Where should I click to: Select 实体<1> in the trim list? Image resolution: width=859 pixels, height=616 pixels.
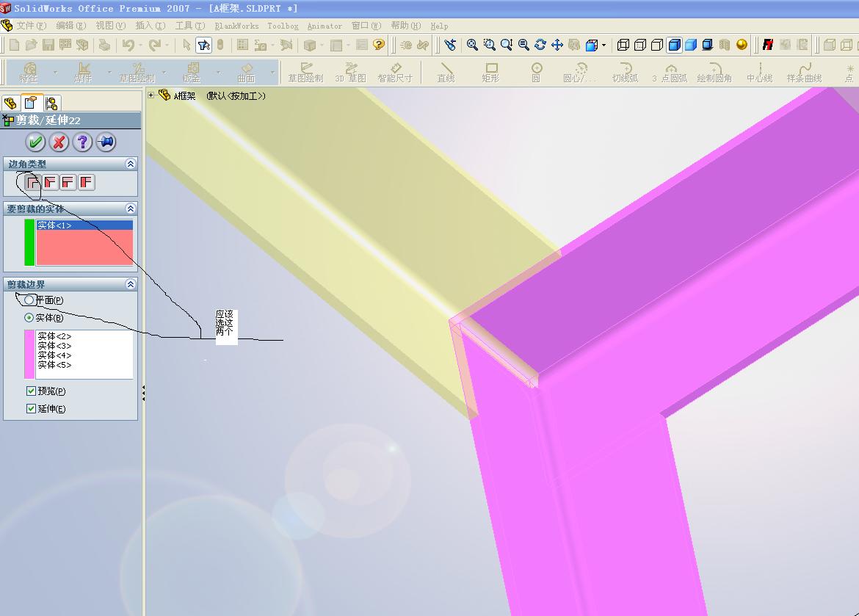pyautogui.click(x=84, y=225)
